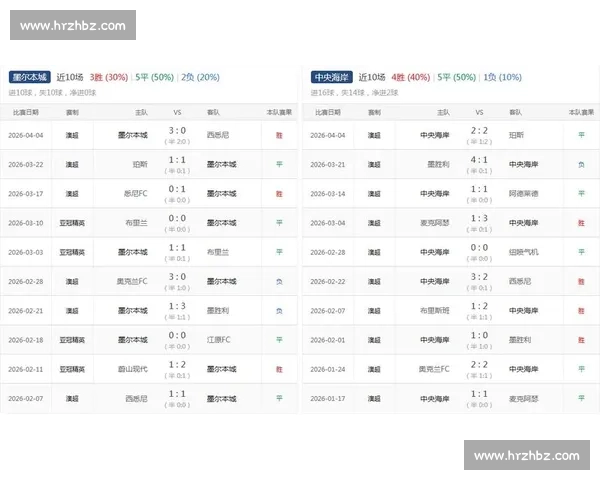
Task: Click 蔚山现代 in the 2026-02-11 row
Action: [x=132, y=369]
